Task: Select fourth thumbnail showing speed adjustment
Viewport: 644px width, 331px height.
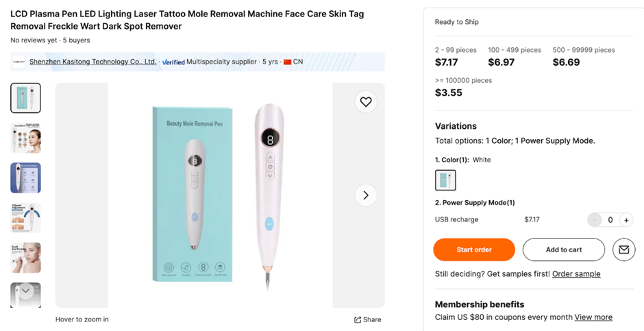Action: [x=26, y=217]
